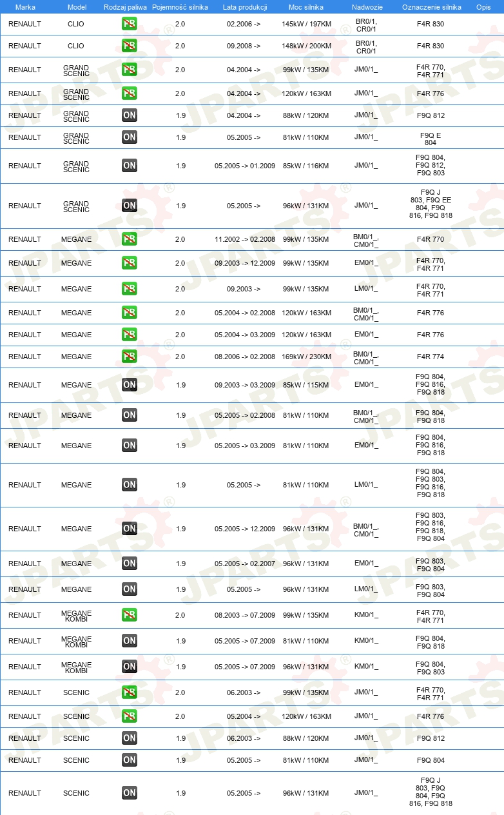Click diesel ON icon for Grand Scenic 85kW / 116KM
Image resolution: width=504 pixels, height=815 pixels.
click(129, 166)
